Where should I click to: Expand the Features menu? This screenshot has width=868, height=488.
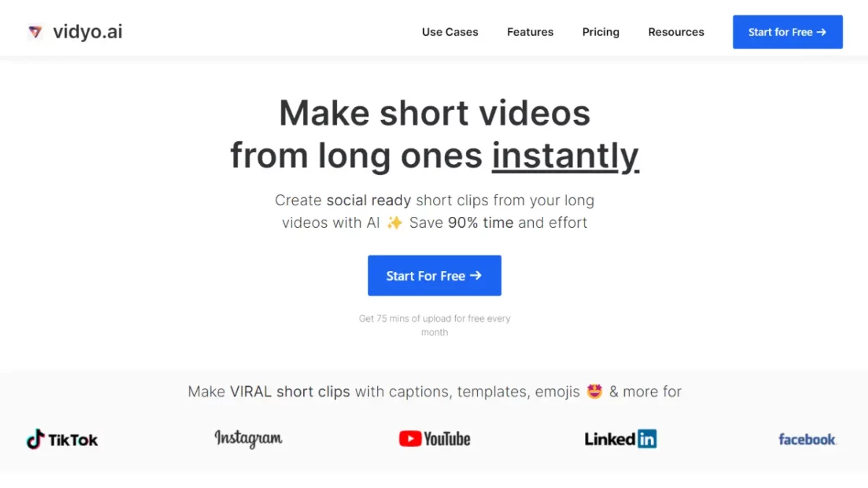[530, 32]
